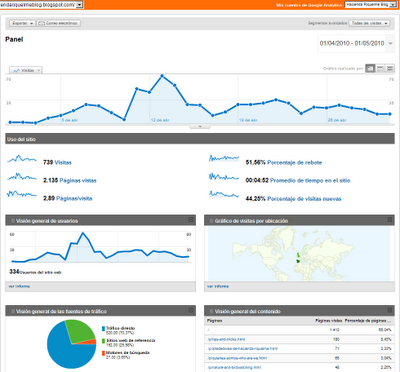Click the Porcentaje de páginas column header
This screenshot has width=400, height=372.
click(368, 321)
